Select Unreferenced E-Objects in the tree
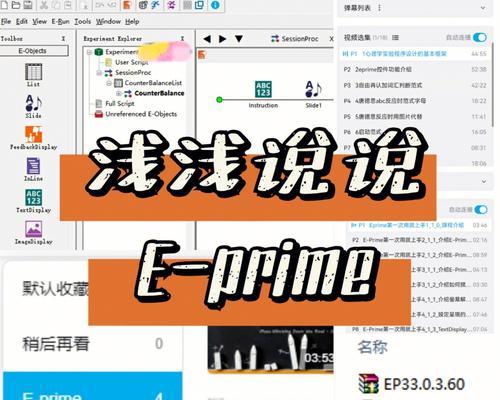Screen dimensions: 500x400 (136, 114)
